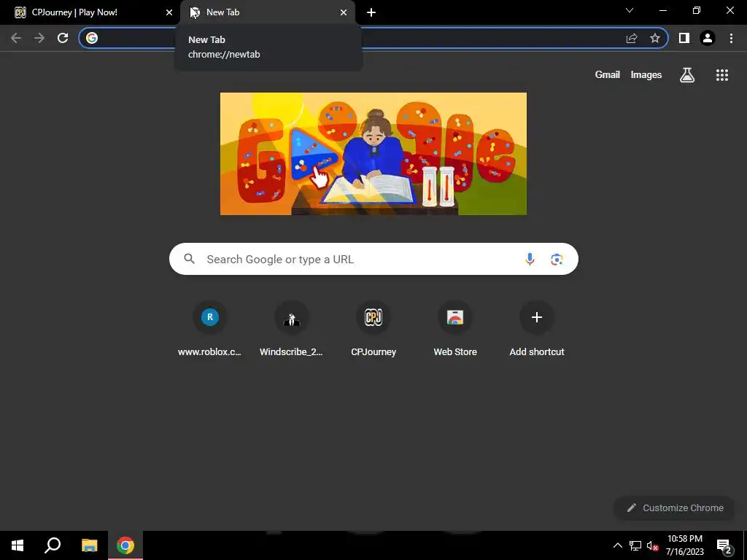747x560 pixels.
Task: Open the CPJourney shortcut tile
Action: [373, 329]
